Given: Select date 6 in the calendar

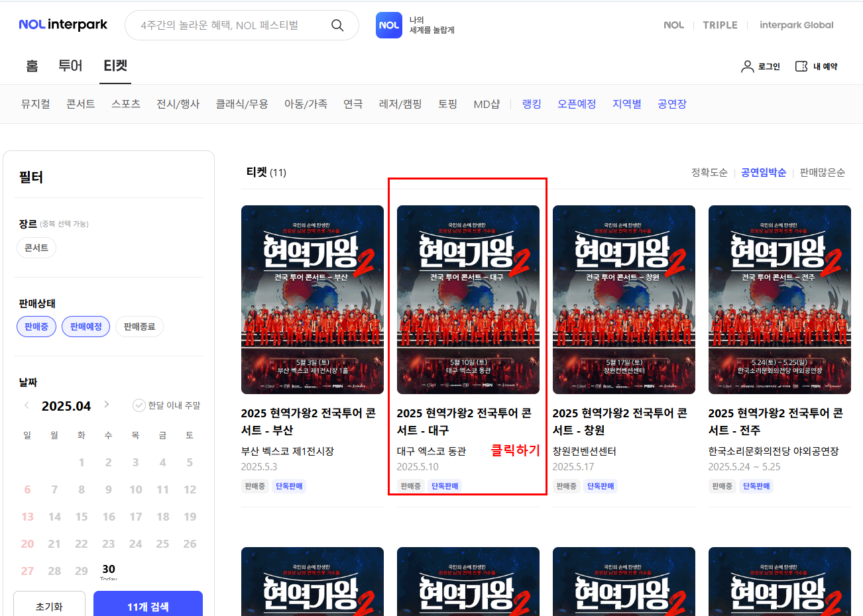Looking at the screenshot, I should tap(27, 489).
